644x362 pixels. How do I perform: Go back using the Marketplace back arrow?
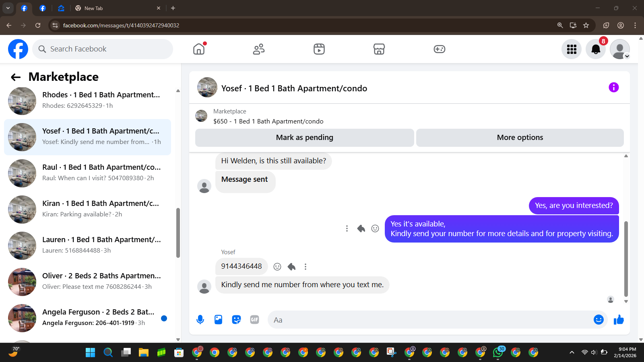coord(16,77)
